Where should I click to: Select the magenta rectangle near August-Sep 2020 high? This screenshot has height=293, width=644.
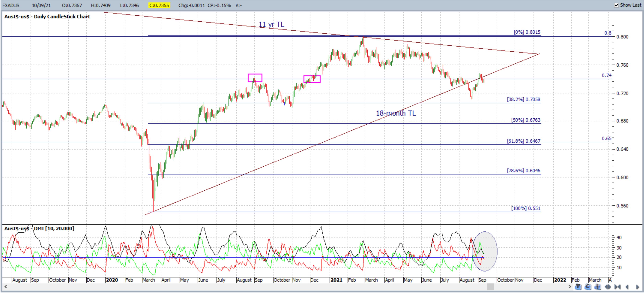pos(255,78)
